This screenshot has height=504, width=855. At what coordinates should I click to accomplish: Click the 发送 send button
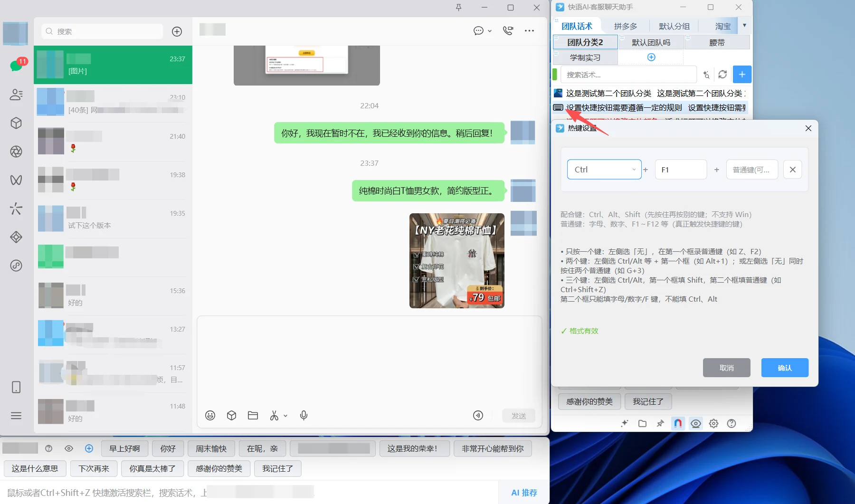(x=519, y=416)
